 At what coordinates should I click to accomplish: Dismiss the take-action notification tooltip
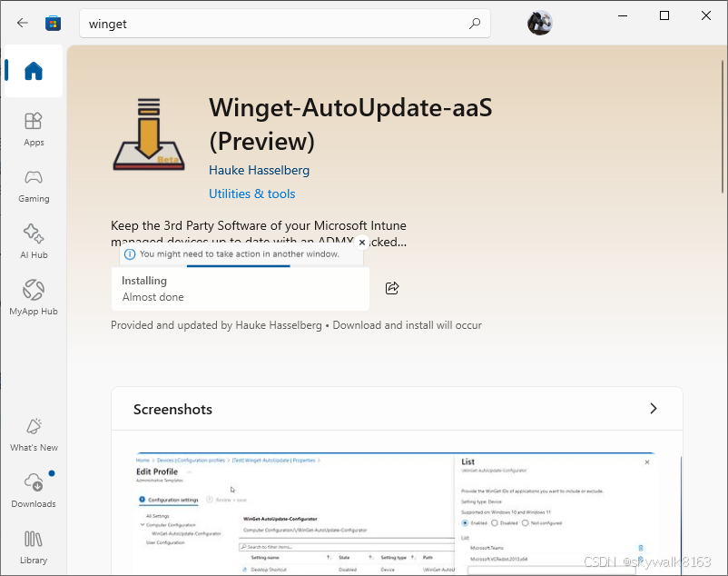[x=362, y=242]
